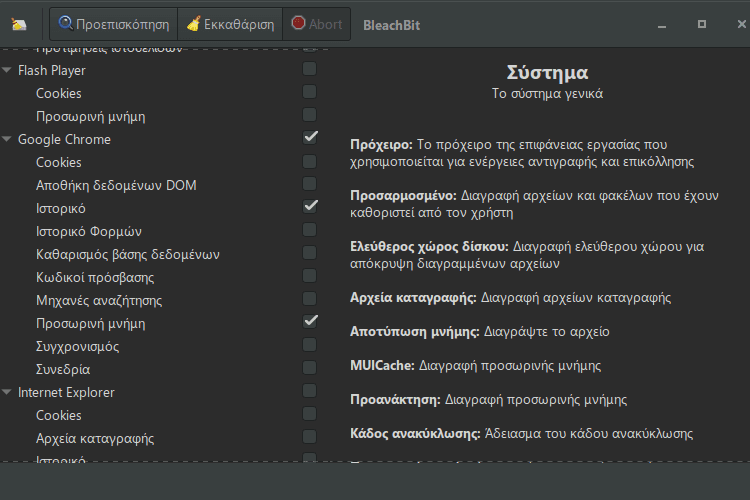Select Ιστορικό Φορμών item
Screen dimensions: 750x500
tap(89, 231)
